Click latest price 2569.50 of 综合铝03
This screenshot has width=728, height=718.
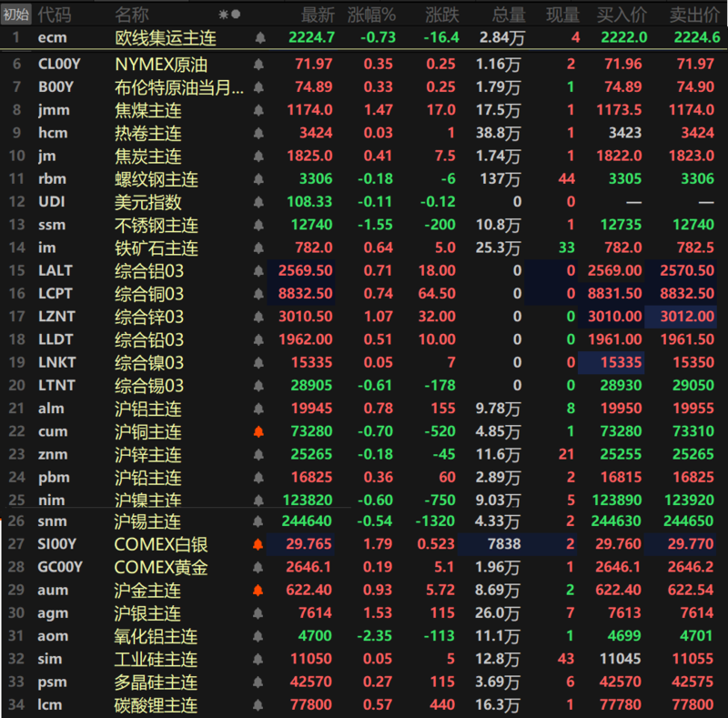point(305,271)
